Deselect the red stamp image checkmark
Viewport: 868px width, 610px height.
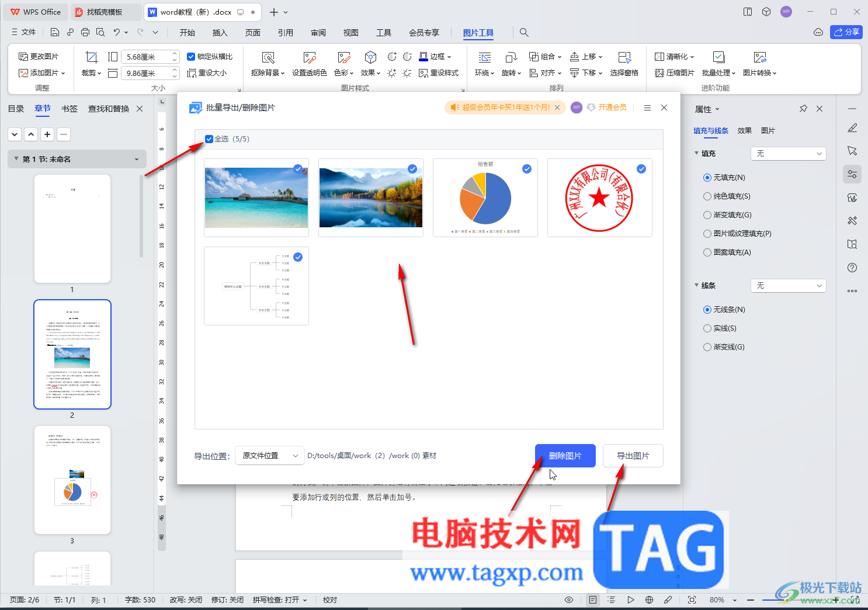tap(641, 169)
